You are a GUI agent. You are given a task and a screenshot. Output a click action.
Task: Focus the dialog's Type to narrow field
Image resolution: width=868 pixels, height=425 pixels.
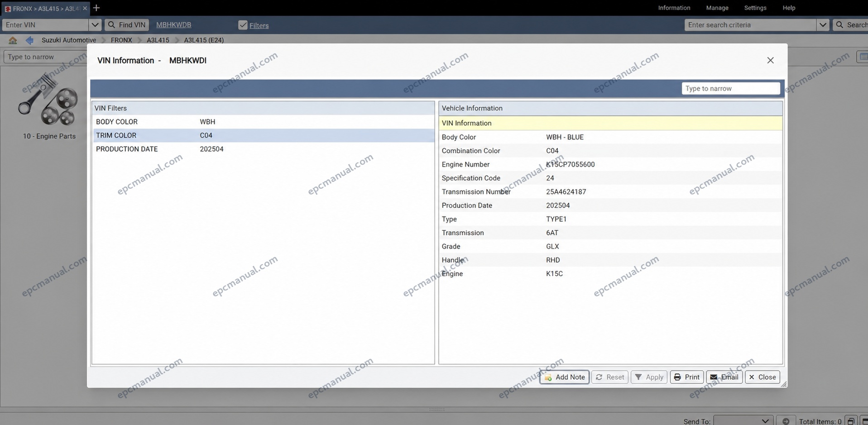(x=730, y=88)
